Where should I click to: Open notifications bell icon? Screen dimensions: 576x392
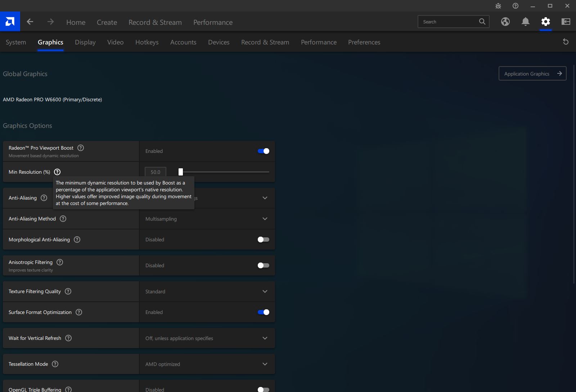[x=526, y=22]
